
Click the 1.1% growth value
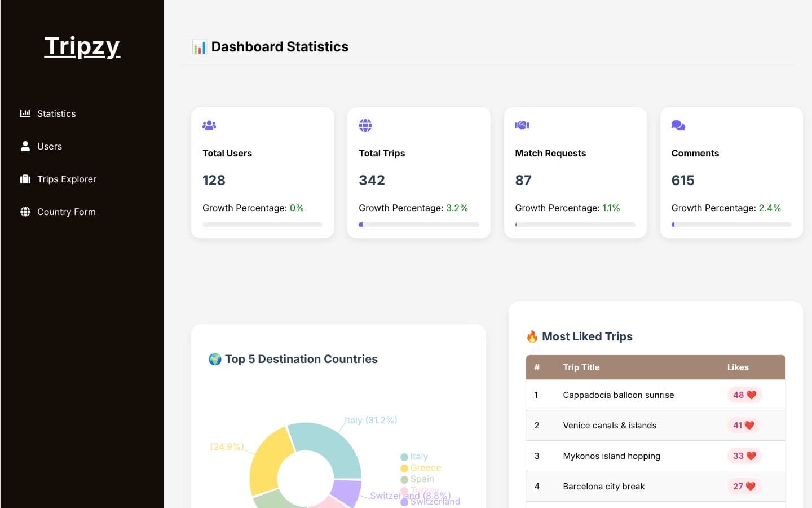point(611,208)
